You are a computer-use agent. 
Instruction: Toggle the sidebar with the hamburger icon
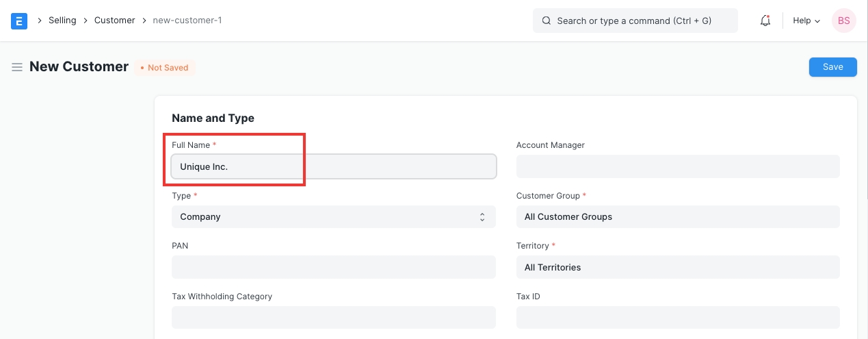coord(17,67)
